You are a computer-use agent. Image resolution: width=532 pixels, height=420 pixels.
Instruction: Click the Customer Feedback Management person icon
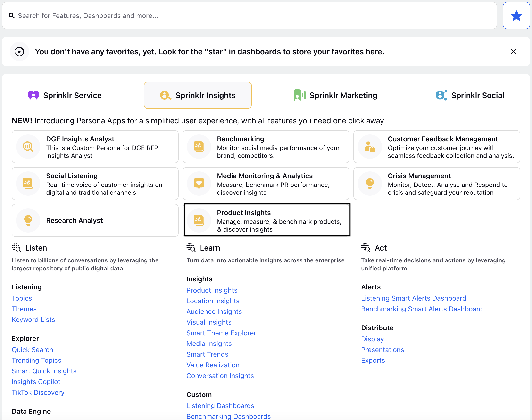point(370,147)
